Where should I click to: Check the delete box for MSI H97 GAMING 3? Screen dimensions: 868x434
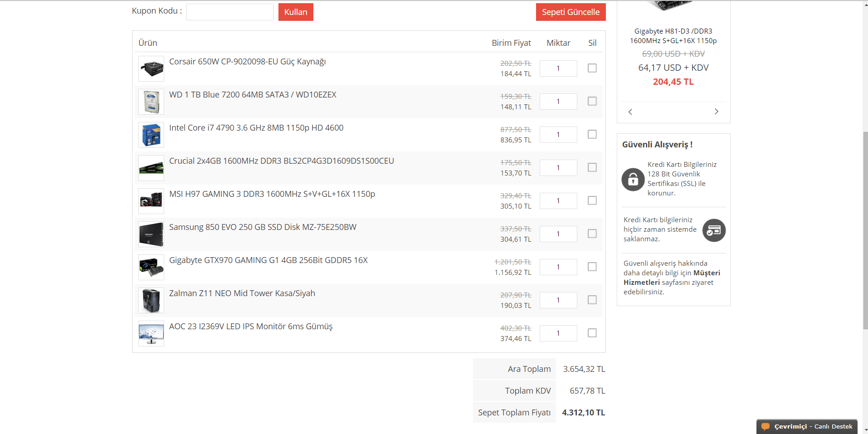click(592, 200)
